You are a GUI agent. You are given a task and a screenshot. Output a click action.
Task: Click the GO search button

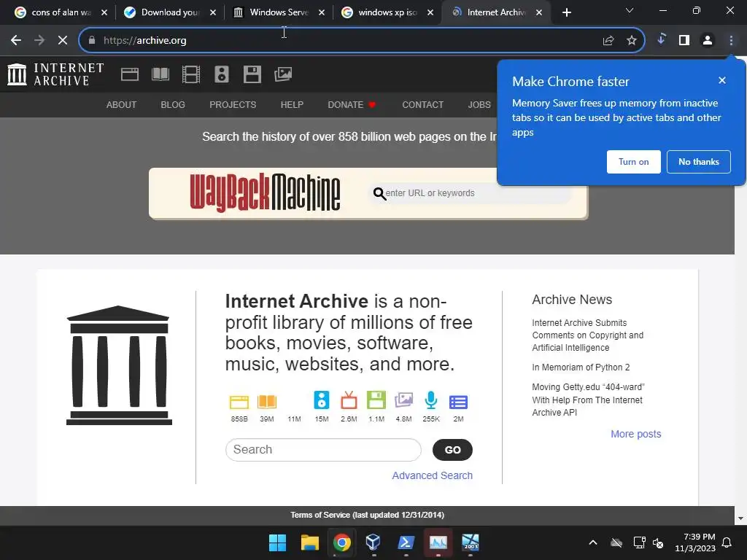pyautogui.click(x=452, y=450)
